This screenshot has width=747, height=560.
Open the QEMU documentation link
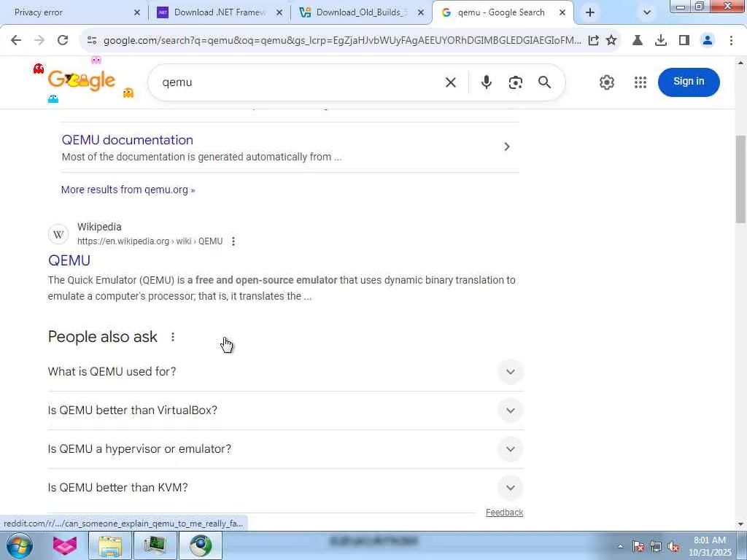pyautogui.click(x=127, y=140)
